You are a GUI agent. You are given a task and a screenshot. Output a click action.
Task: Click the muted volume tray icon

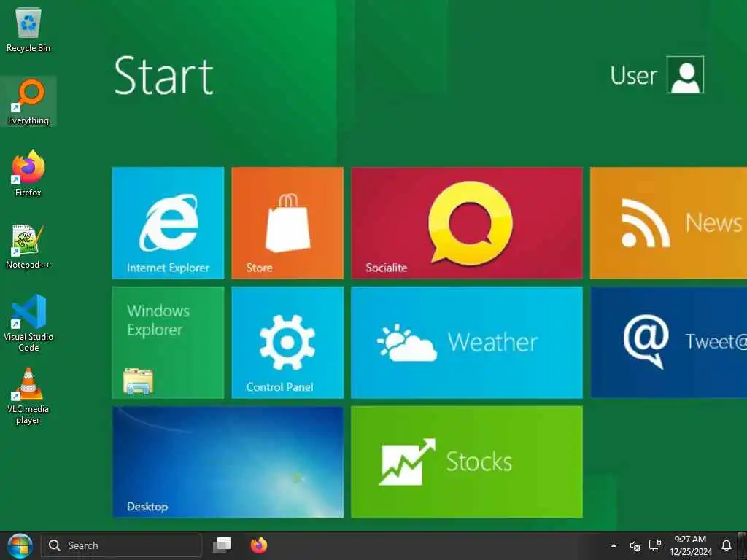(x=635, y=545)
